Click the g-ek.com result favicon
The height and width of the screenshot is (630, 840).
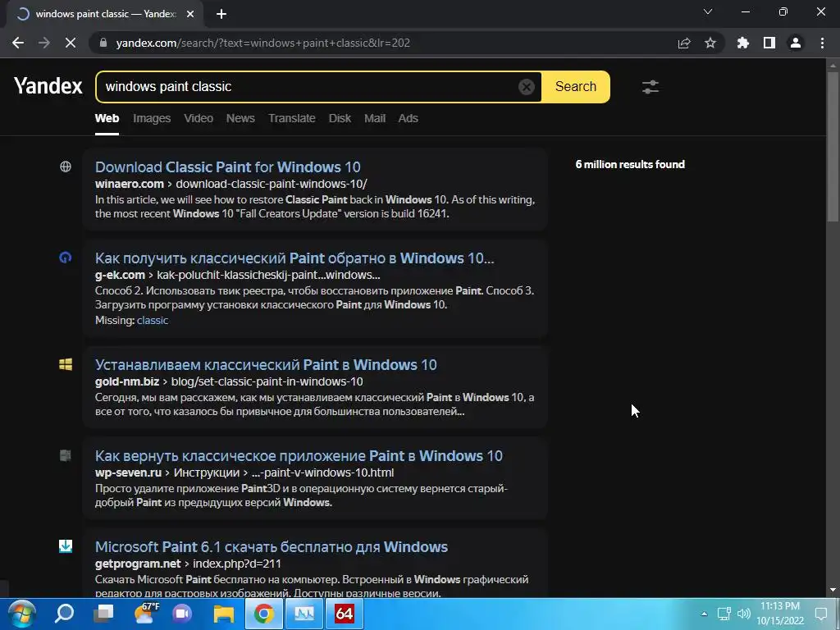click(66, 258)
